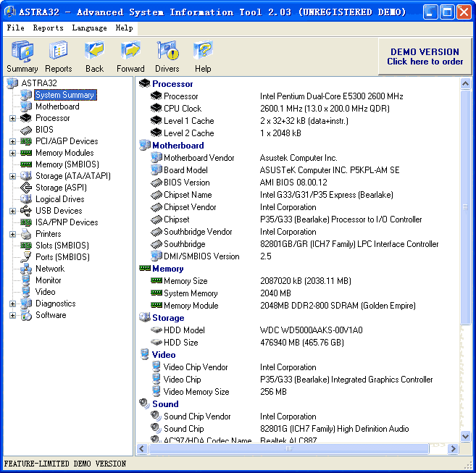
Task: Open the File menu
Action: click(15, 28)
